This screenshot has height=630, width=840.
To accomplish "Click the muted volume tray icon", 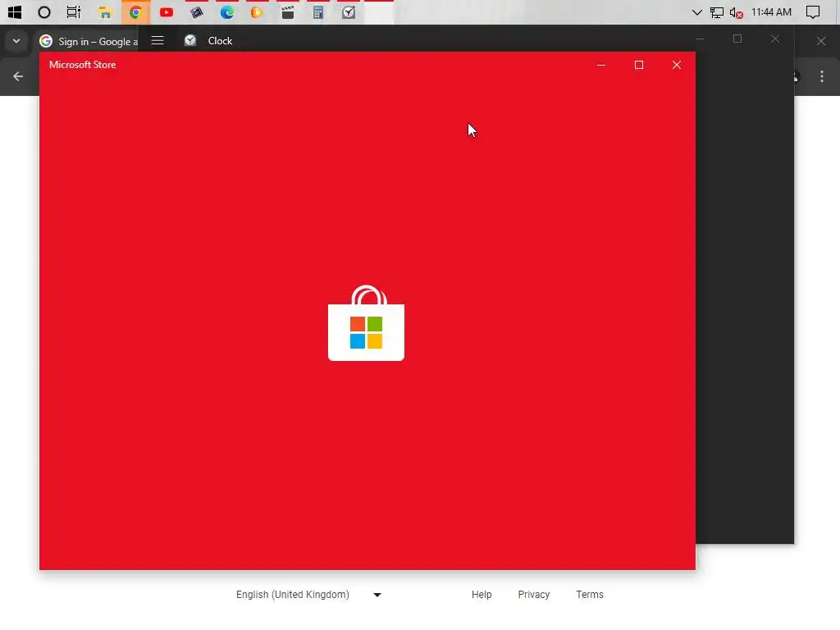I will (x=736, y=12).
